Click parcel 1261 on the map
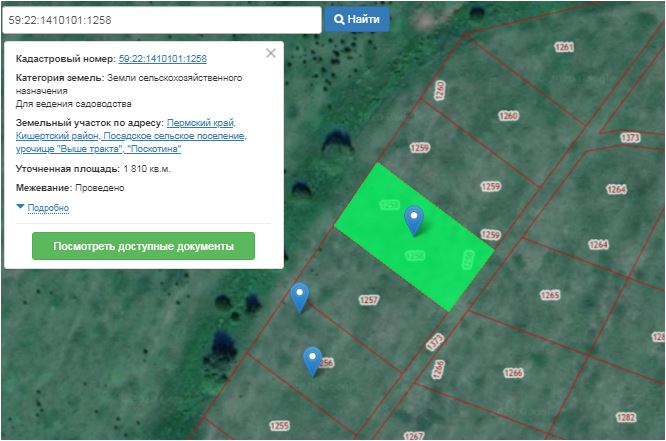 [564, 47]
